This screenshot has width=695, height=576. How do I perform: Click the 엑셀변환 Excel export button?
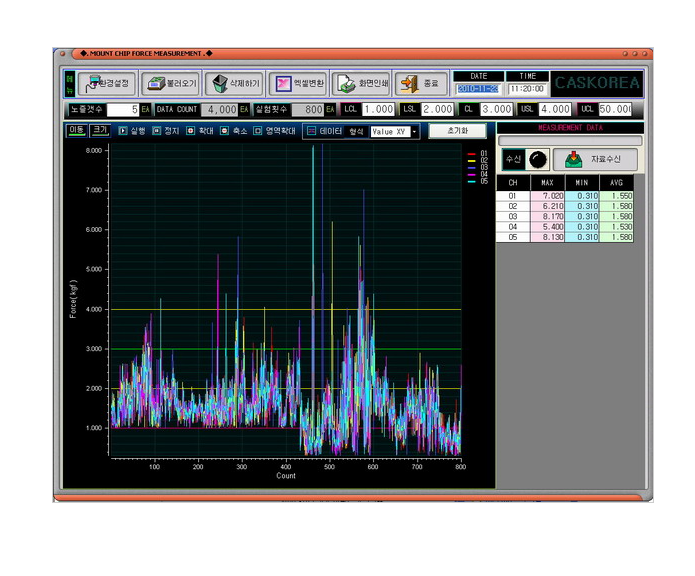[299, 83]
